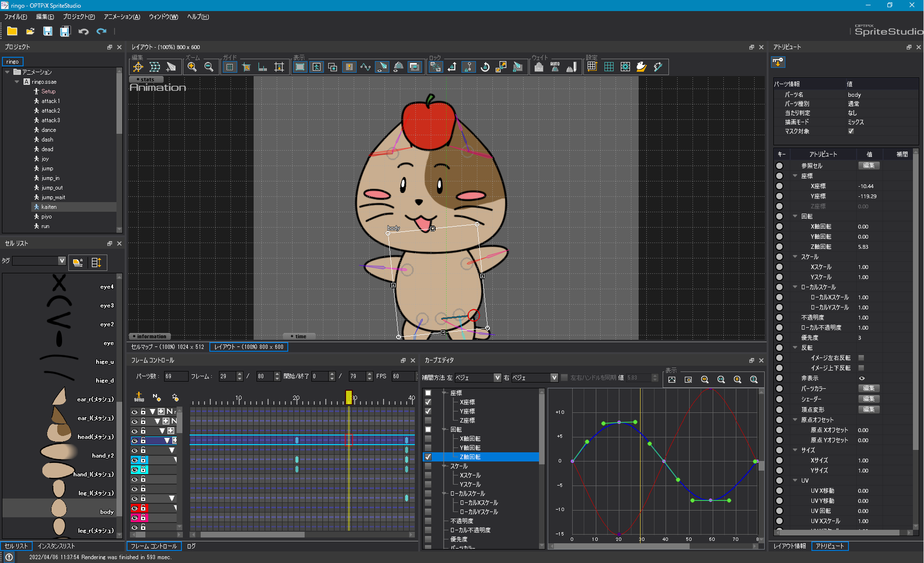The height and width of the screenshot is (563, 924).
Task: Open the ファイル(F) menu
Action: 15,17
